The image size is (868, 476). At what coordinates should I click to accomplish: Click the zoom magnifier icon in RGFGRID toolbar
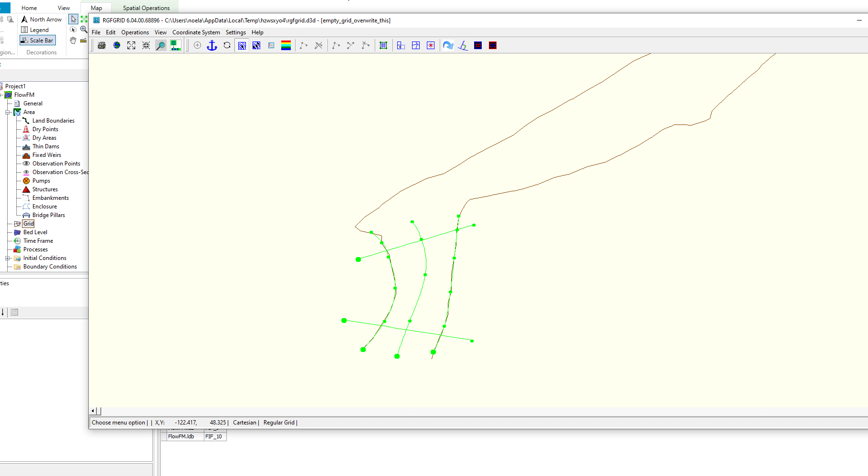(161, 45)
